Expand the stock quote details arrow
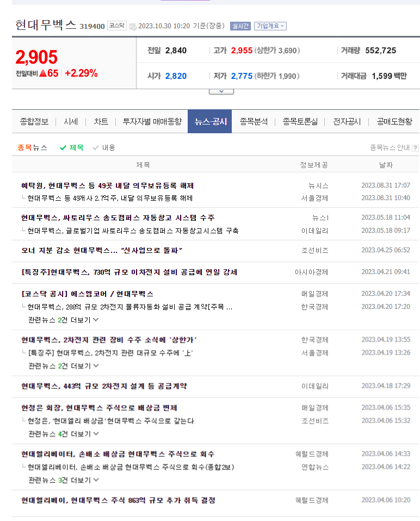The image size is (420, 521). click(221, 91)
